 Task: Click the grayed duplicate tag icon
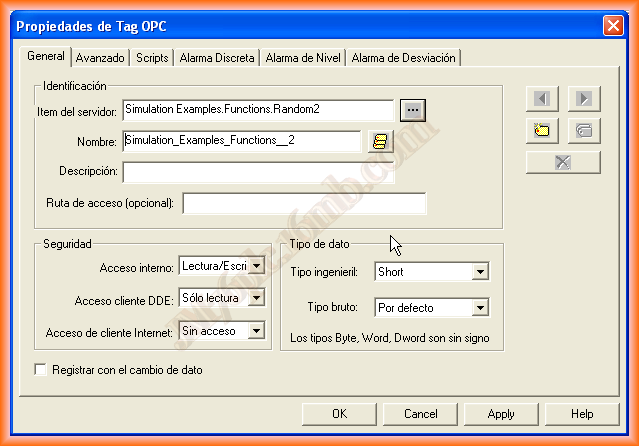tap(584, 130)
